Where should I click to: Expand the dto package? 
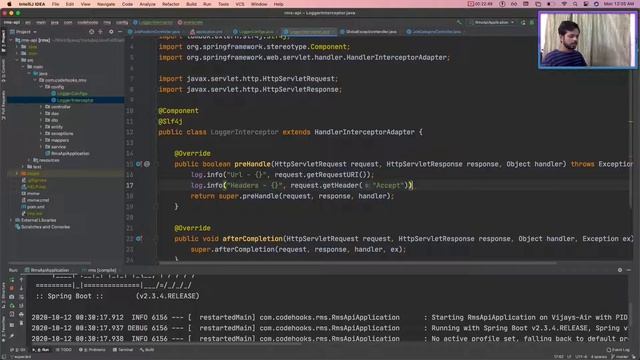[41, 120]
